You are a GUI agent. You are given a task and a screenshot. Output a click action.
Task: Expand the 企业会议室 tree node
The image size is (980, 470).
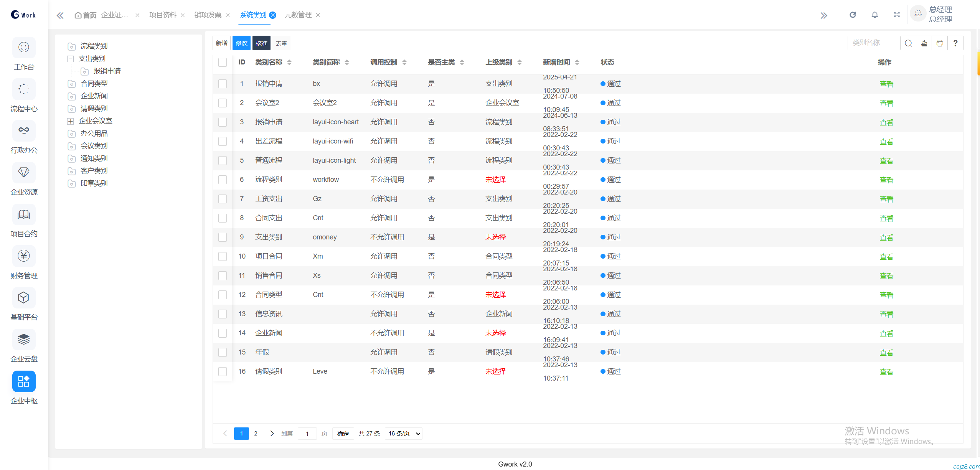pos(71,121)
